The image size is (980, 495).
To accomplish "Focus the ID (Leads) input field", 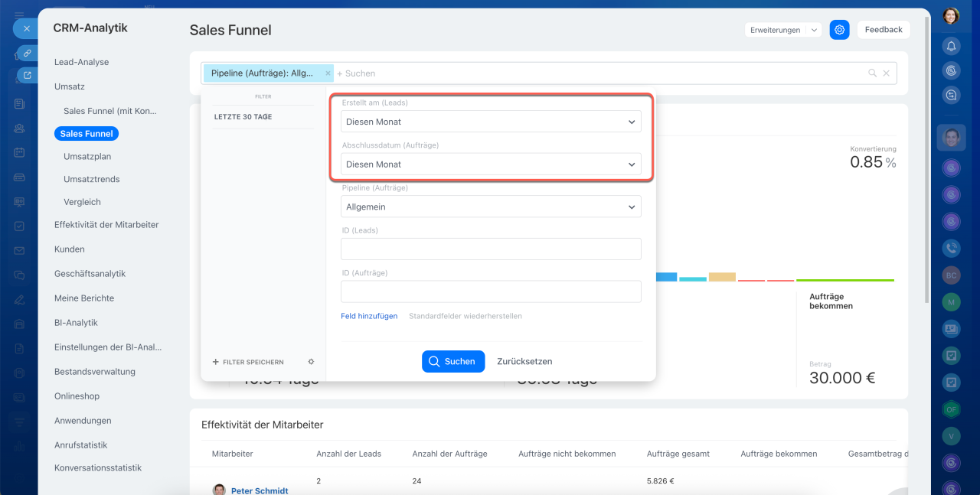I will point(491,249).
